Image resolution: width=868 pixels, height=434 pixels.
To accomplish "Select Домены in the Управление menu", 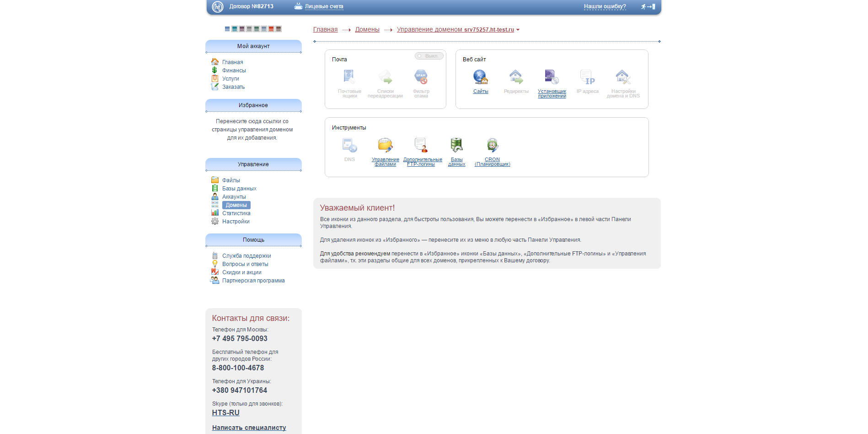I will [x=236, y=205].
